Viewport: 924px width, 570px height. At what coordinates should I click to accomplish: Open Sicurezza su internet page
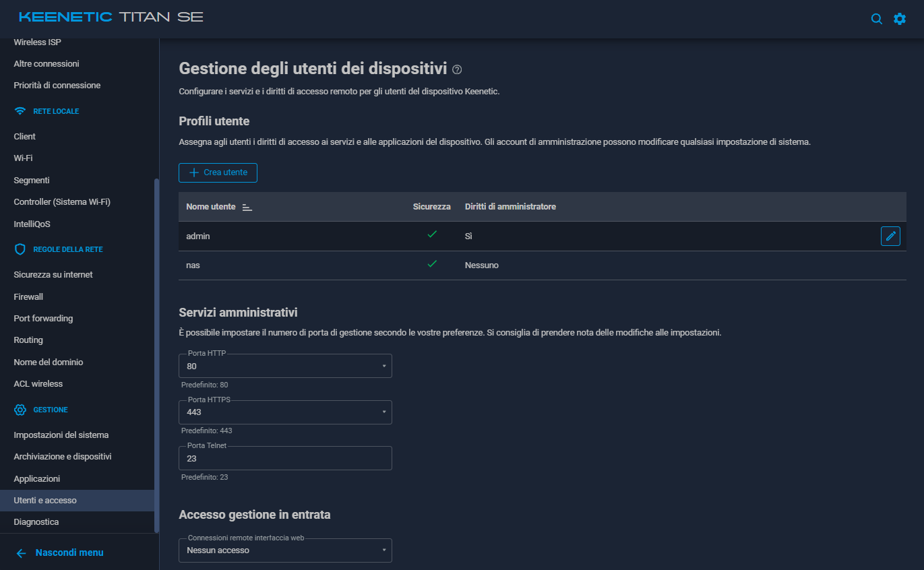[53, 275]
